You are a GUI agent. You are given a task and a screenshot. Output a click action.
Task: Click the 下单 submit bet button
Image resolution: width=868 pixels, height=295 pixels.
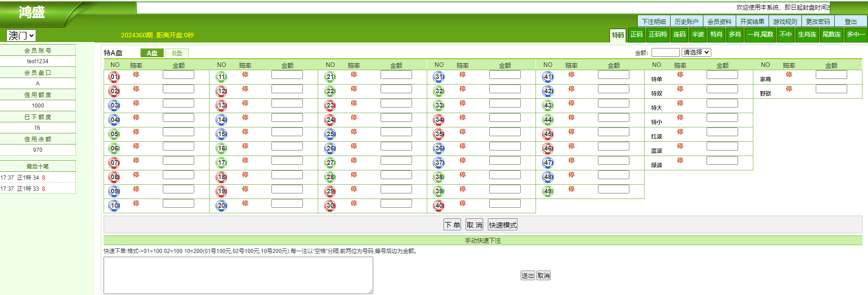[452, 225]
